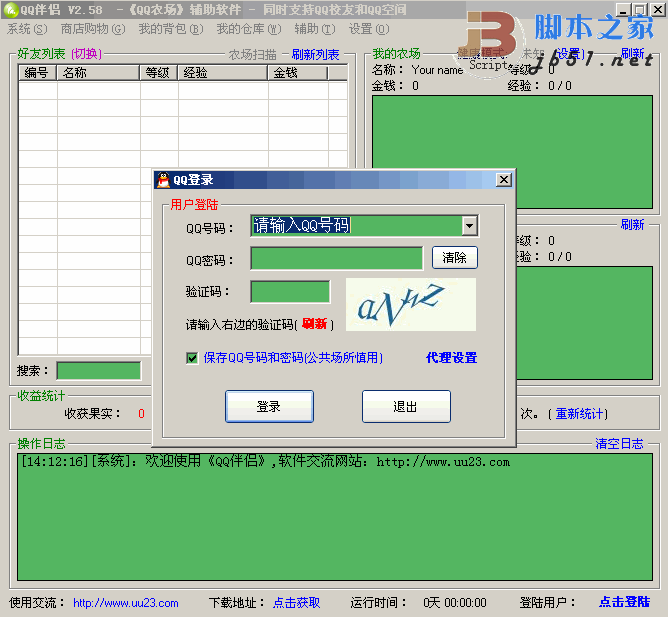
Task: Open the 我的仓库(W) menu
Action: pyautogui.click(x=249, y=29)
